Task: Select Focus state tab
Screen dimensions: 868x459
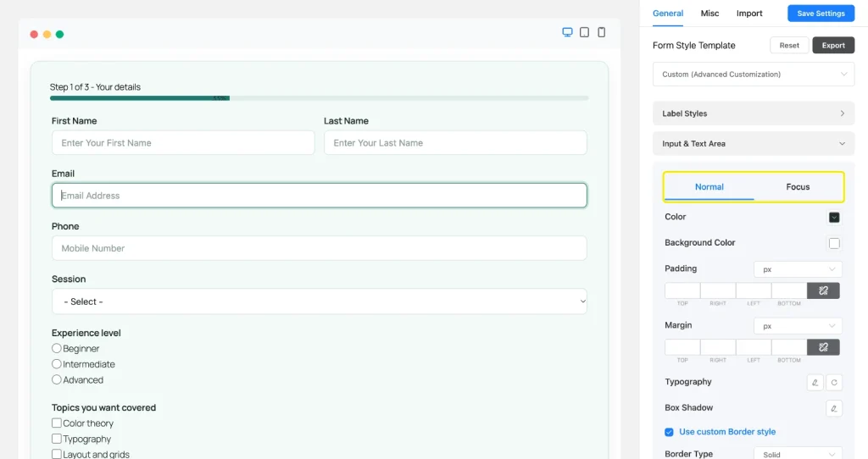Action: point(798,187)
